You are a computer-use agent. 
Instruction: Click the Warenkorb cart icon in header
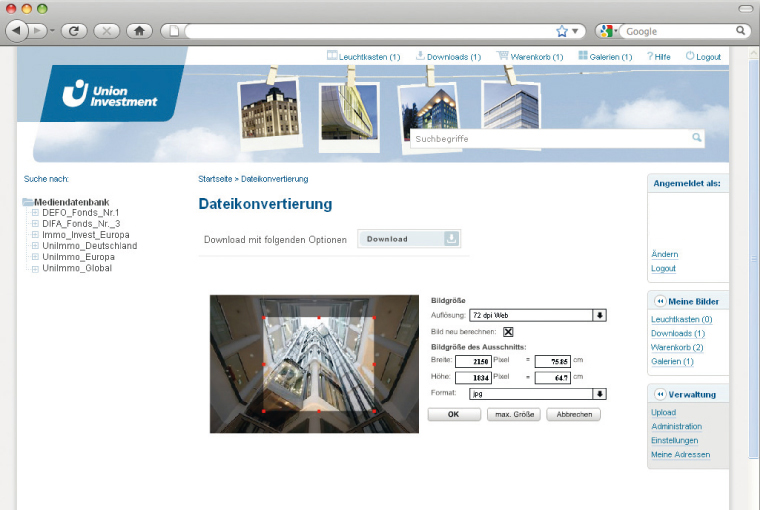point(502,56)
